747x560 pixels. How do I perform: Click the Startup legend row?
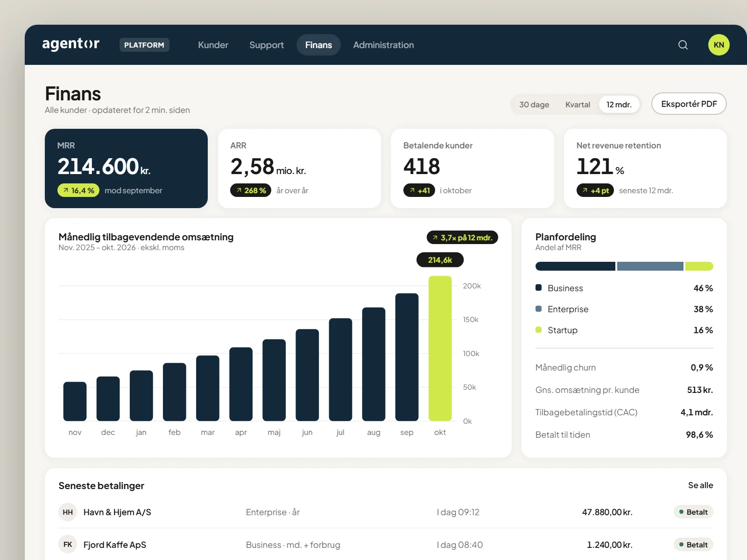click(624, 330)
